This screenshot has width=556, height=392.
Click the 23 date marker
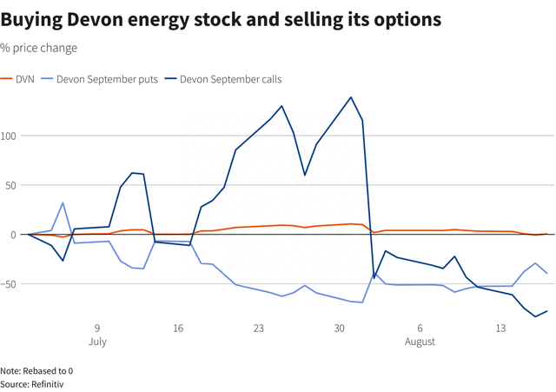point(259,329)
